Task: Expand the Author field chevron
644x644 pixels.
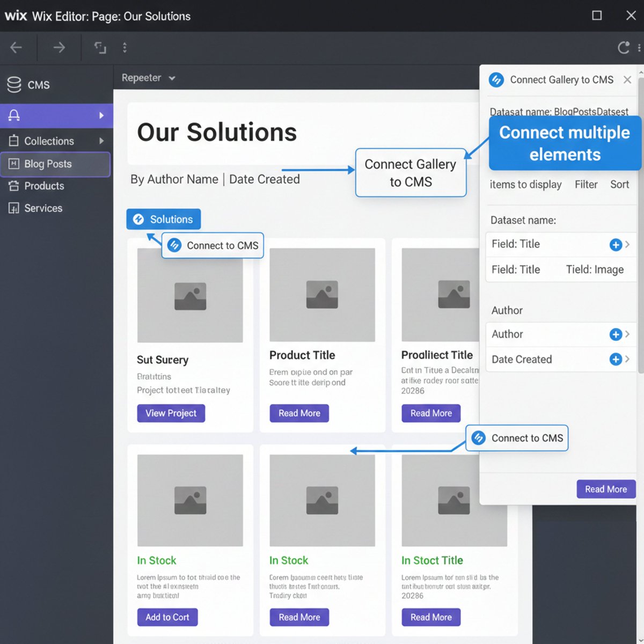Action: point(628,334)
